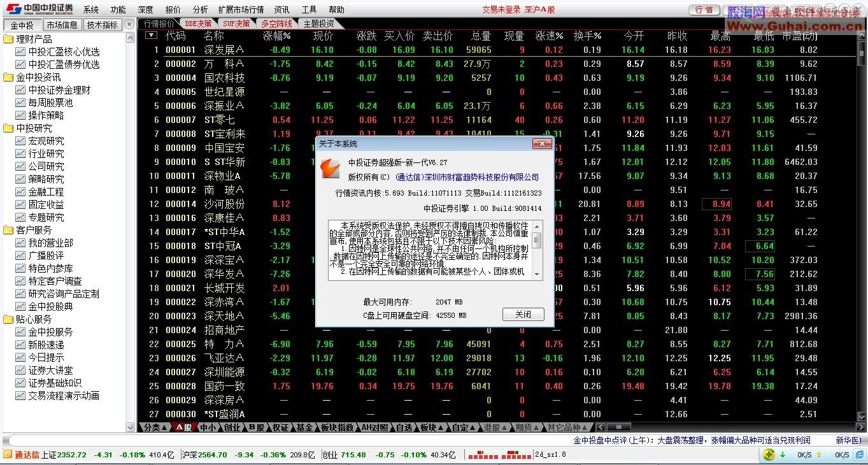Click the 通达信 company link in about dialog
The image size is (868, 465).
point(467,177)
